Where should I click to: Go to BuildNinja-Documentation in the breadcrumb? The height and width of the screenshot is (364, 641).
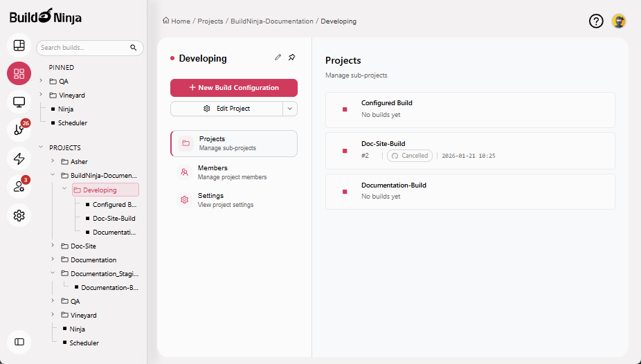pyautogui.click(x=272, y=21)
